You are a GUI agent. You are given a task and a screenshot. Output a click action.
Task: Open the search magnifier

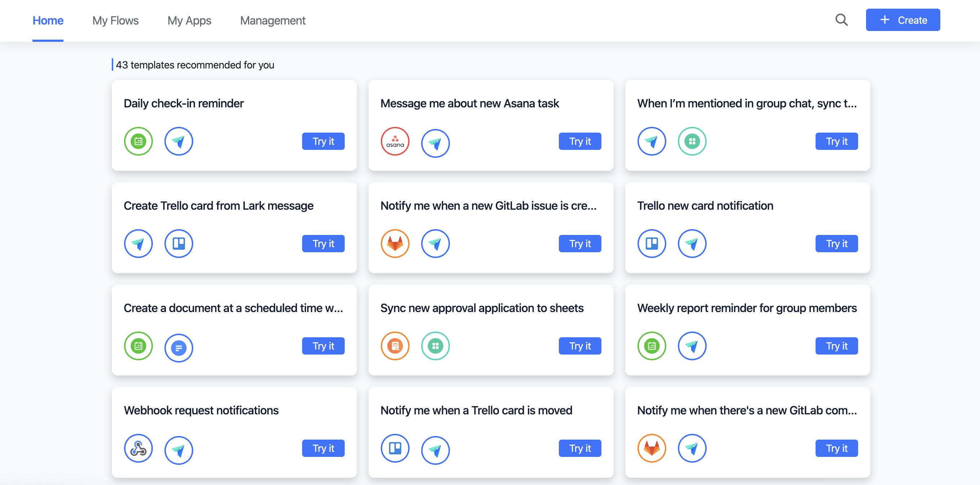coord(841,20)
